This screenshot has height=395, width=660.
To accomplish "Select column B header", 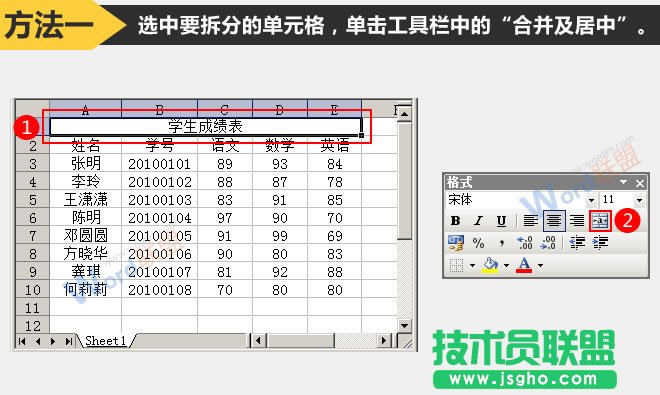I will click(x=160, y=109).
